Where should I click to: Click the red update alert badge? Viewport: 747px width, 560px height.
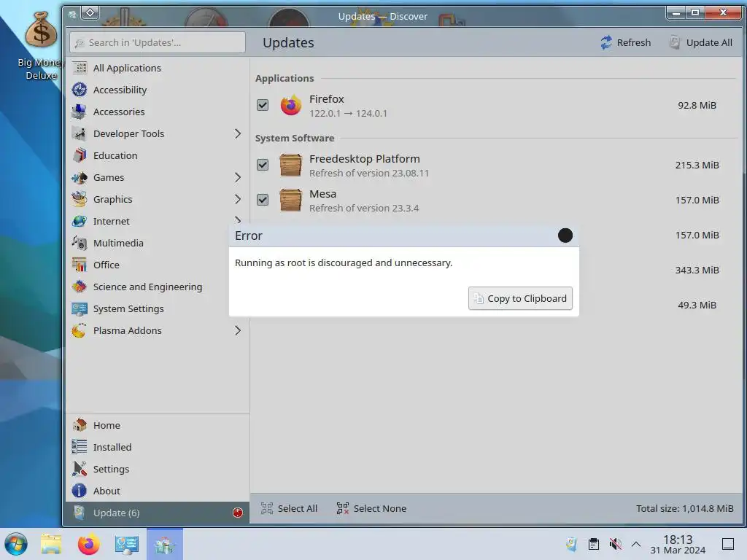238,513
